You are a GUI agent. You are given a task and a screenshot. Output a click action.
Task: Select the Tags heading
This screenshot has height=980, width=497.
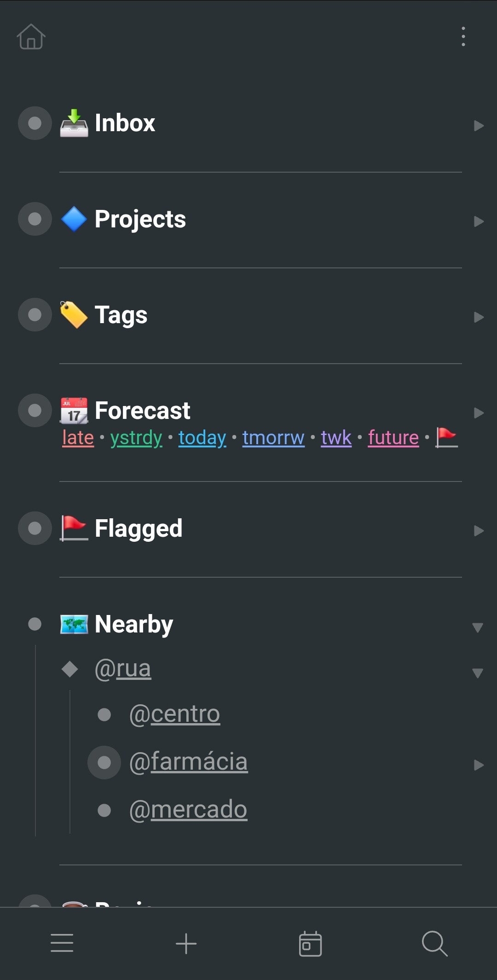pos(121,315)
